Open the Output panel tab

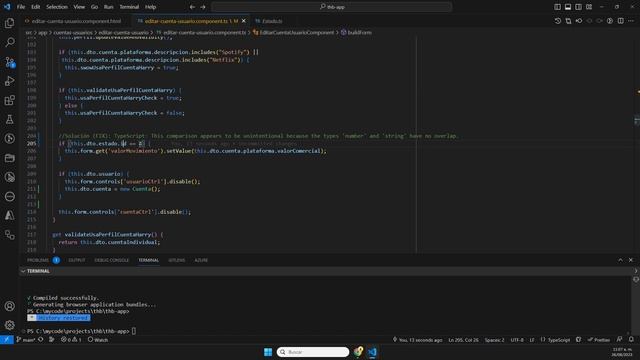[77, 260]
